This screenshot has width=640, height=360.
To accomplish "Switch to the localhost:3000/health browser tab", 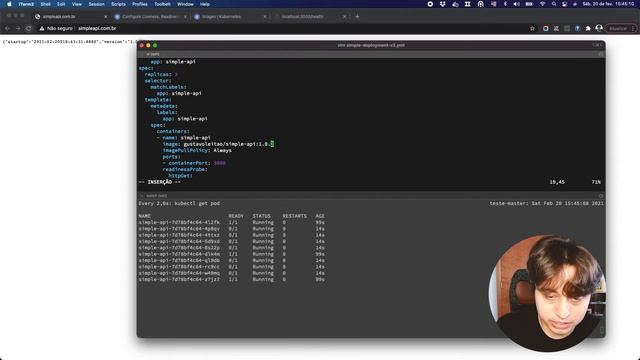I will tap(309, 17).
